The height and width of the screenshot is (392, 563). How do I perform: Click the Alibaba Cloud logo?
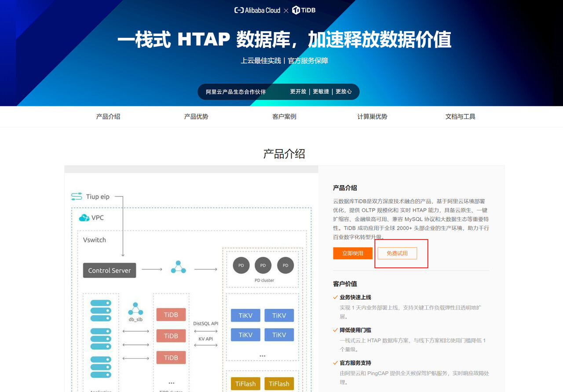tap(257, 10)
